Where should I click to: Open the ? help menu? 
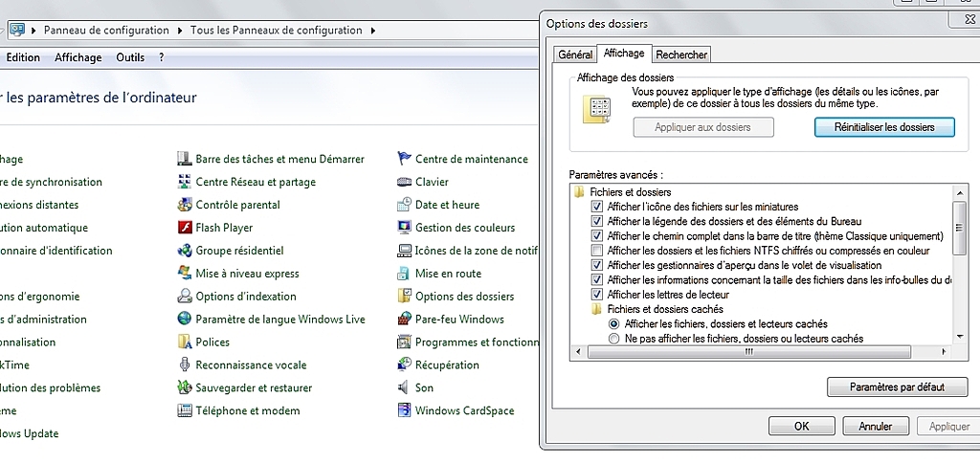[161, 57]
